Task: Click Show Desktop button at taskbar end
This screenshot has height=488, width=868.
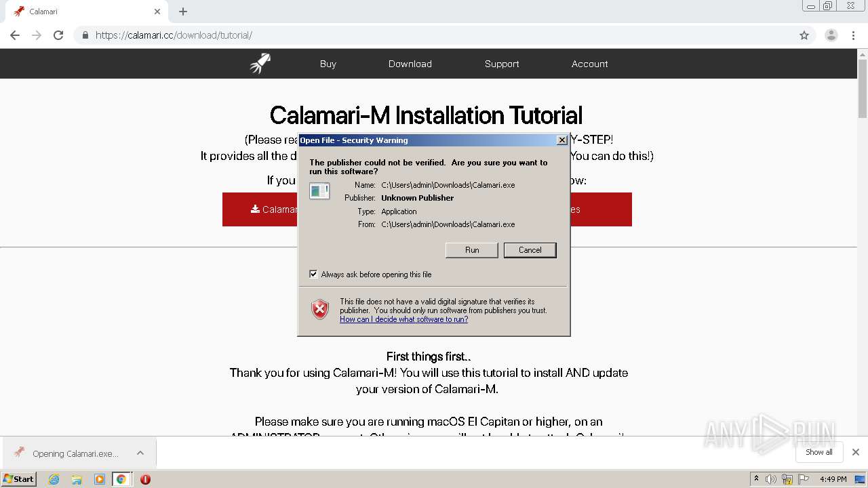Action: click(861, 479)
